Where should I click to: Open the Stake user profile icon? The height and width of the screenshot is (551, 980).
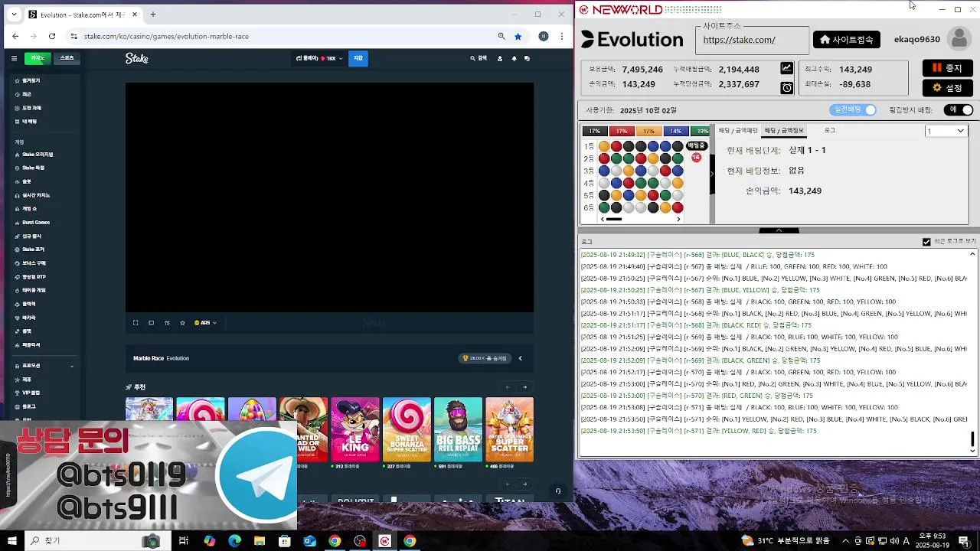click(x=500, y=58)
